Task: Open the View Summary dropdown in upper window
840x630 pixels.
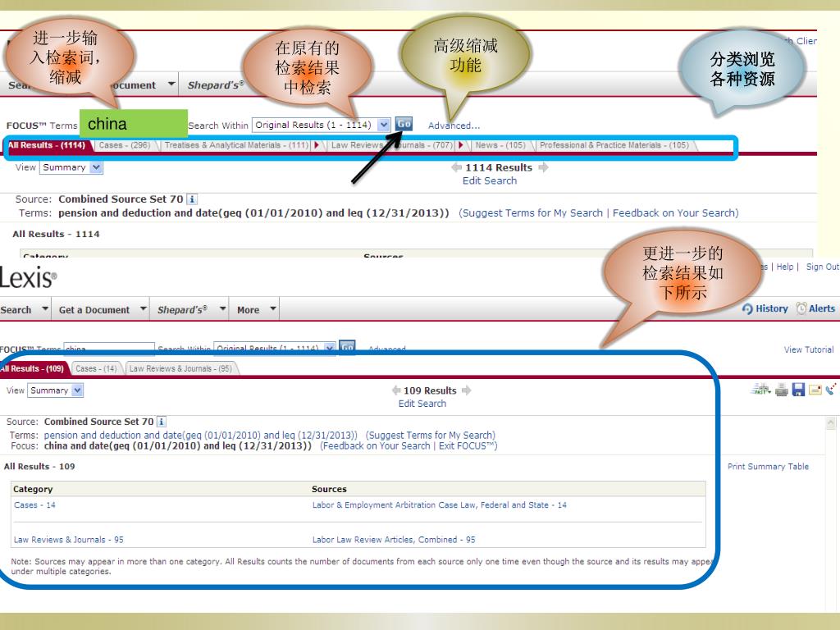Action: tap(96, 167)
